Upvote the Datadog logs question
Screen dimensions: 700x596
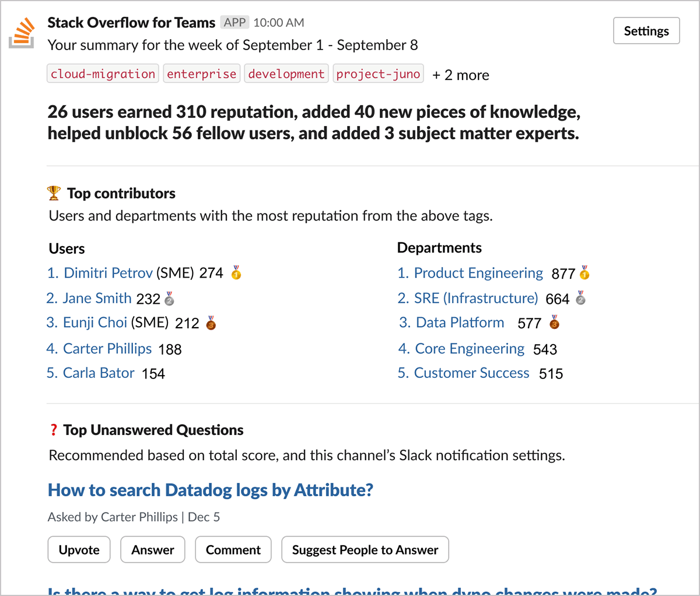point(79,550)
